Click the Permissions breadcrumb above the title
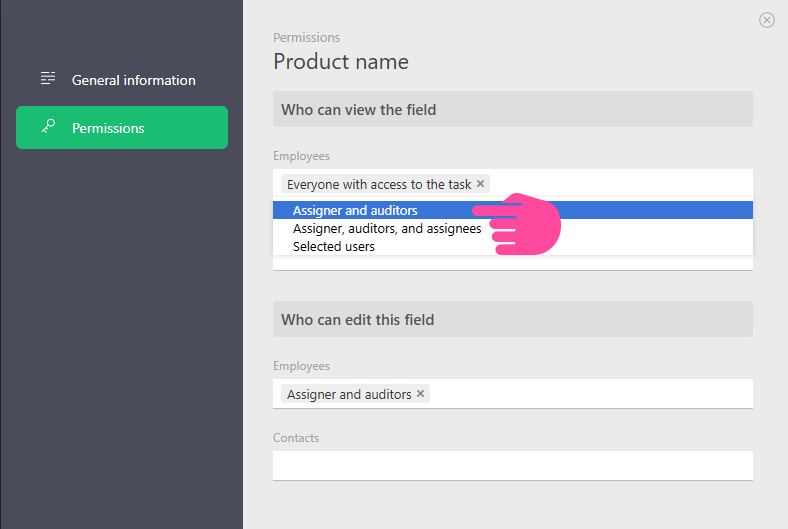The height and width of the screenshot is (529, 788). [x=306, y=38]
